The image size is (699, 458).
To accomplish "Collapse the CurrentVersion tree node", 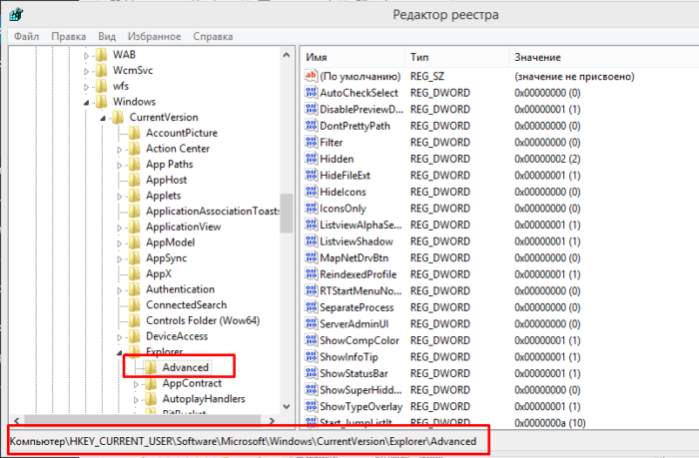I will click(x=103, y=118).
